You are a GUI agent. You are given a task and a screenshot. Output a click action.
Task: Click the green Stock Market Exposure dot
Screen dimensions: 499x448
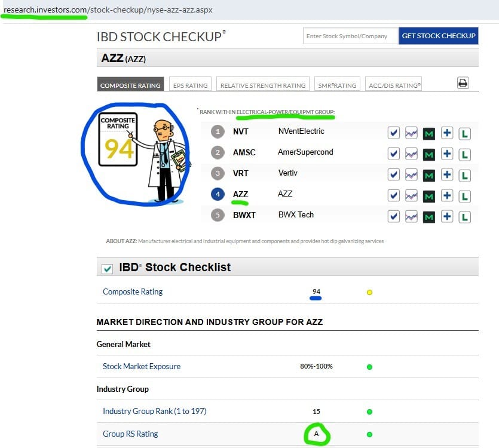pos(369,367)
